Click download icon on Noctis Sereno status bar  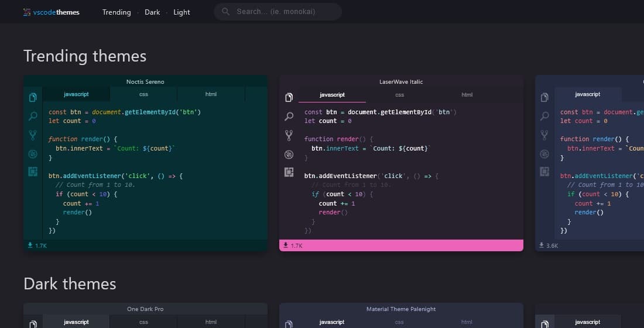pos(30,245)
